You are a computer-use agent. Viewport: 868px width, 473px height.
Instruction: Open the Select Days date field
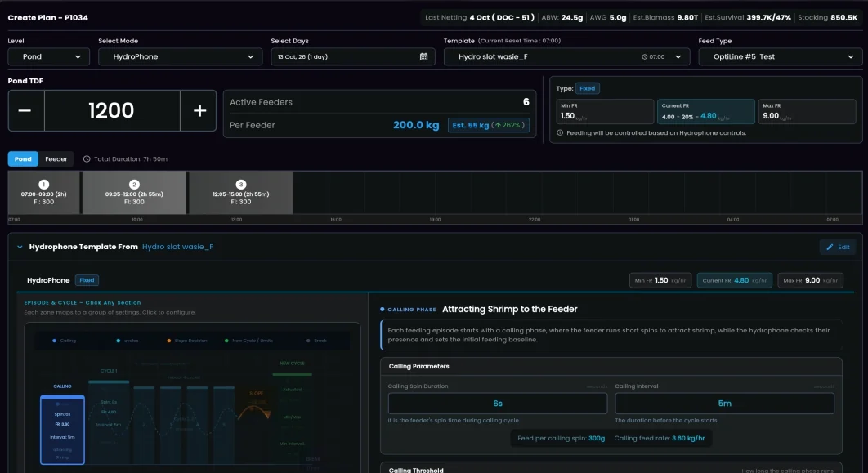click(352, 56)
